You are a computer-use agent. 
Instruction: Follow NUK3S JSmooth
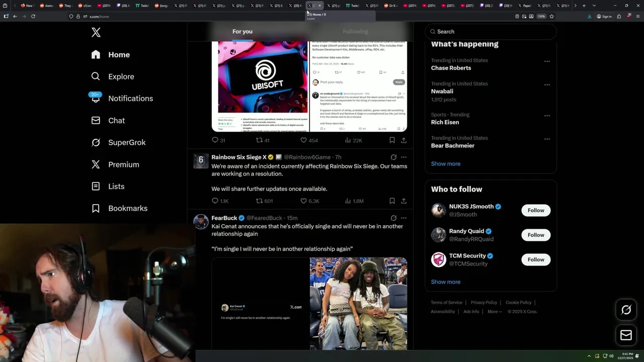pyautogui.click(x=536, y=210)
